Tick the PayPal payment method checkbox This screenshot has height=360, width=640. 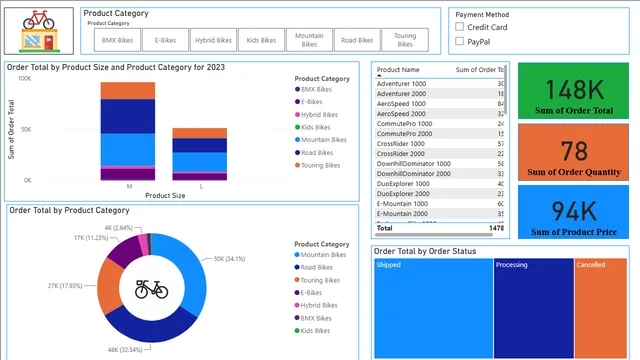pos(460,41)
